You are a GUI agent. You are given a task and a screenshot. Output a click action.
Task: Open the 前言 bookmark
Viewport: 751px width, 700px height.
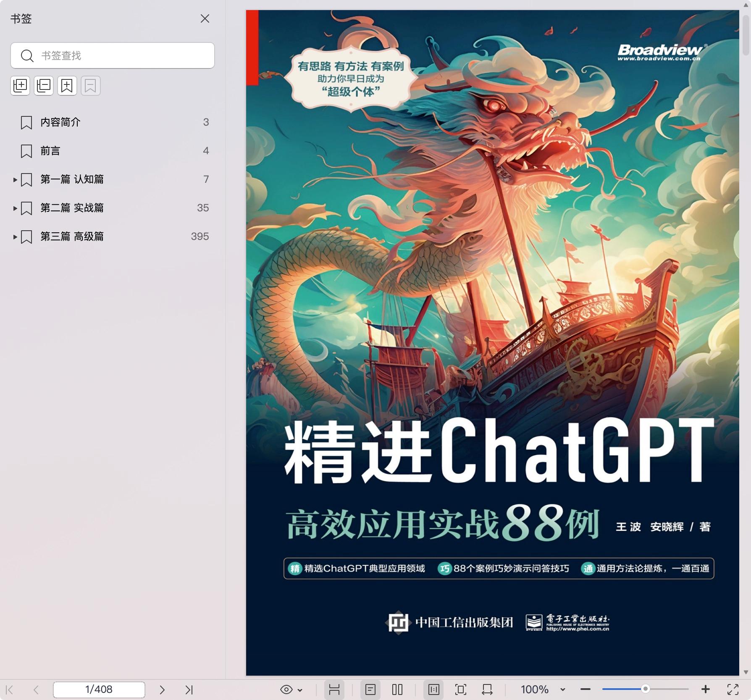tap(50, 151)
